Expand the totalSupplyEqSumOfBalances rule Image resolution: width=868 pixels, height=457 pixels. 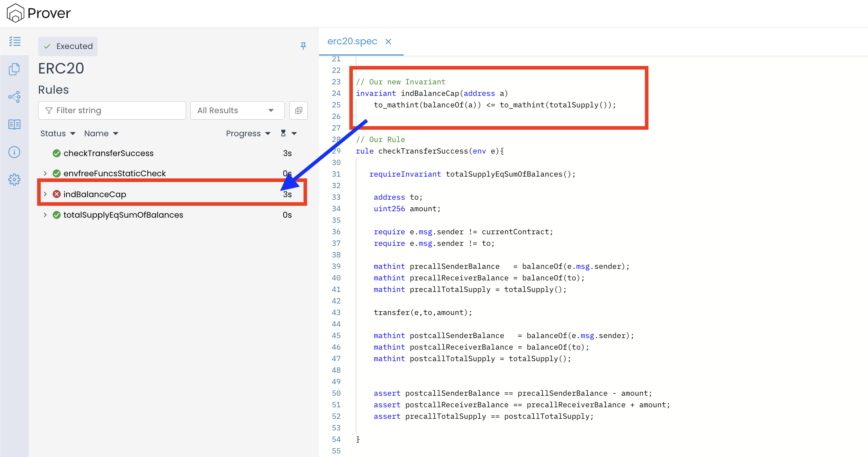pyautogui.click(x=45, y=215)
